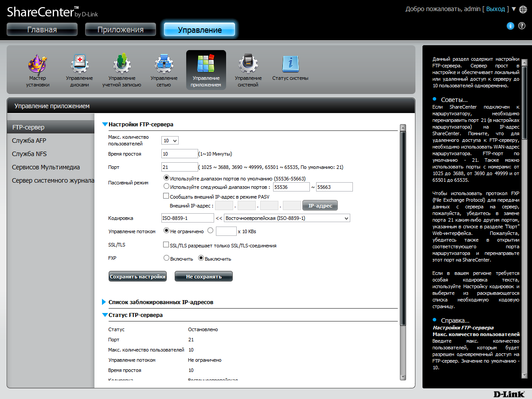
Task: Click the ShareCenter by D-Link logo
Action: click(52, 12)
